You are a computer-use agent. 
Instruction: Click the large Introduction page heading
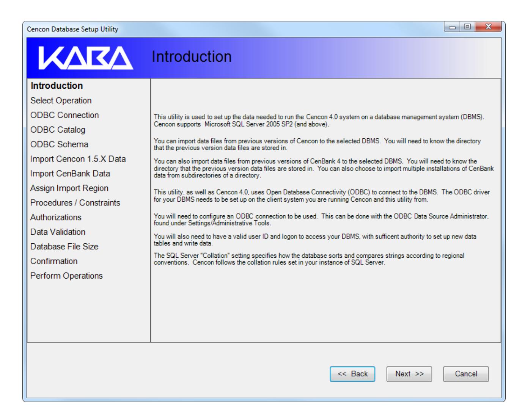click(192, 56)
